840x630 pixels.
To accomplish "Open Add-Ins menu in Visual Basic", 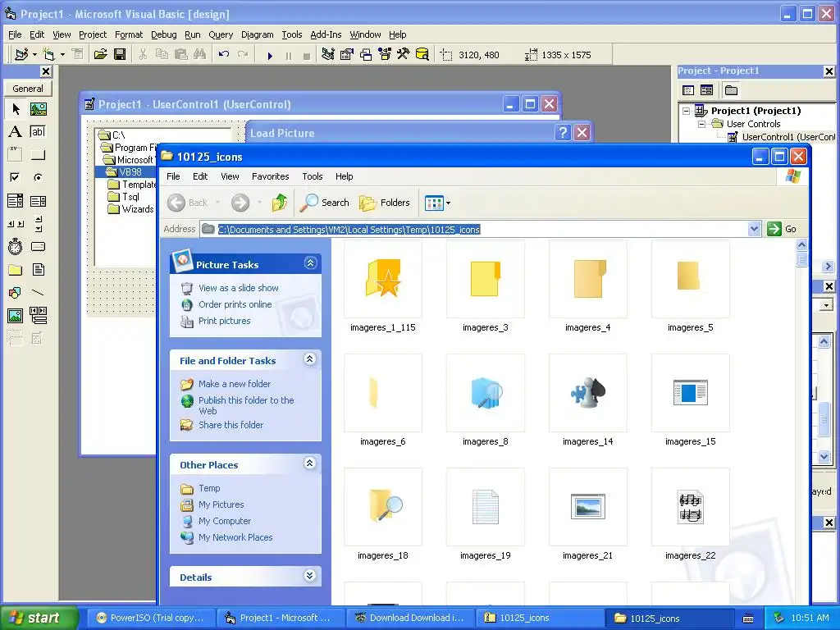I will [x=326, y=34].
